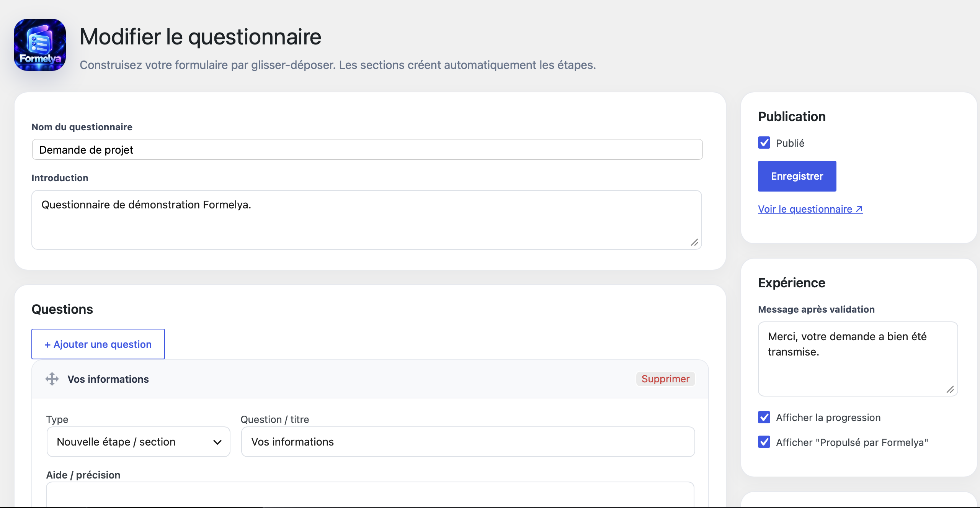This screenshot has height=508, width=980.
Task: Click the Formelya app logo
Action: pyautogui.click(x=40, y=45)
